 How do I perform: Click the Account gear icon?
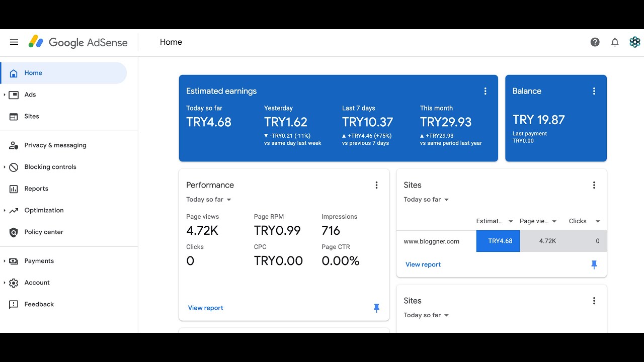14,283
